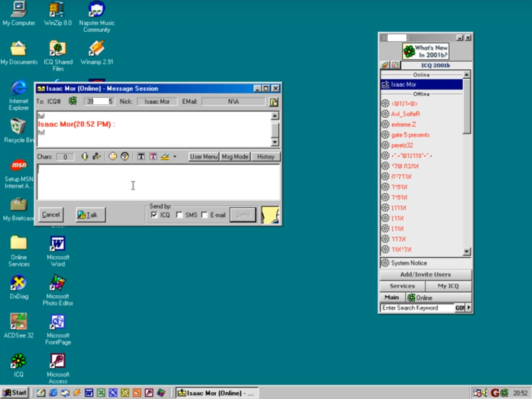This screenshot has width=532, height=399.
Task: Click the Add/Invite Users button
Action: tap(426, 275)
